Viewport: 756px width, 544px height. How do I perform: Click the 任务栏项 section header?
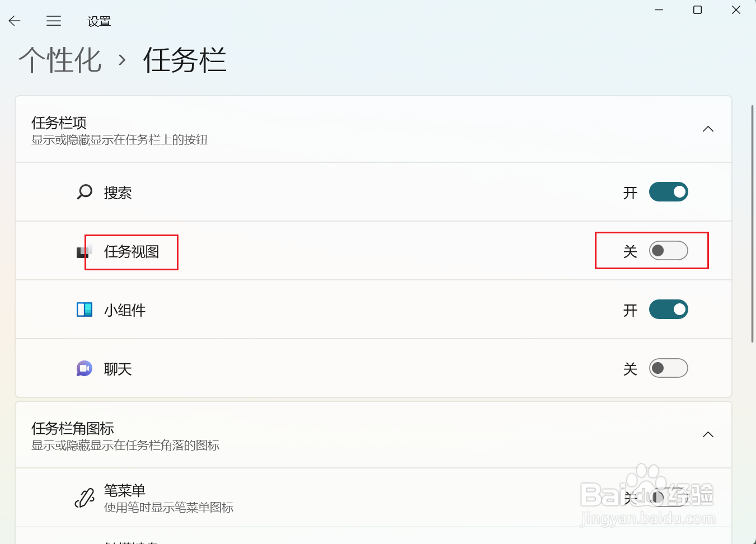[374, 130]
